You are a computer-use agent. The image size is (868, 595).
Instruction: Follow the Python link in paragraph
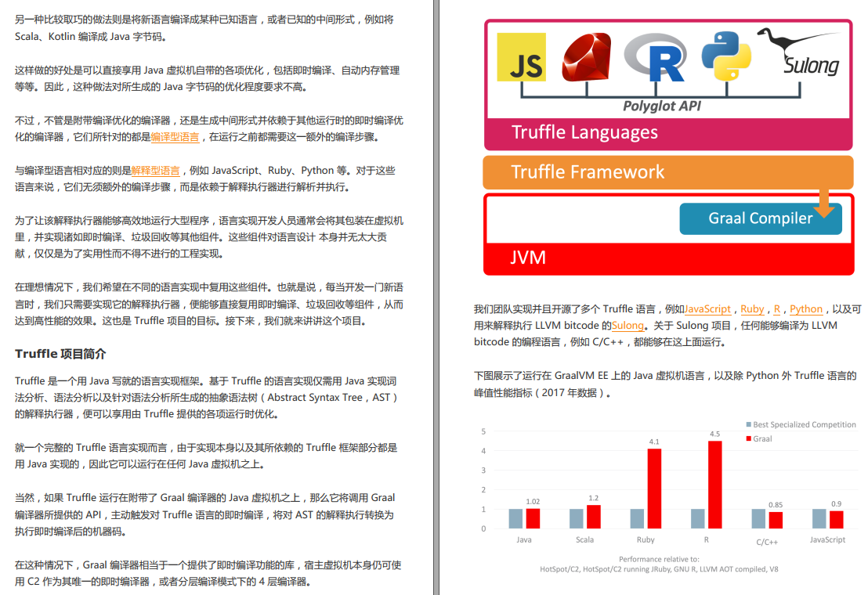coord(805,309)
